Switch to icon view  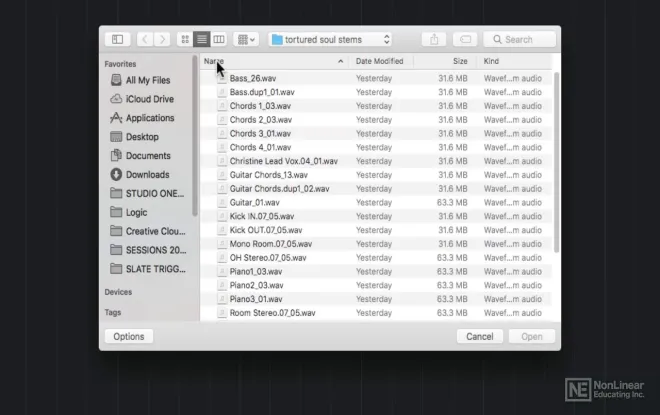[185, 40]
